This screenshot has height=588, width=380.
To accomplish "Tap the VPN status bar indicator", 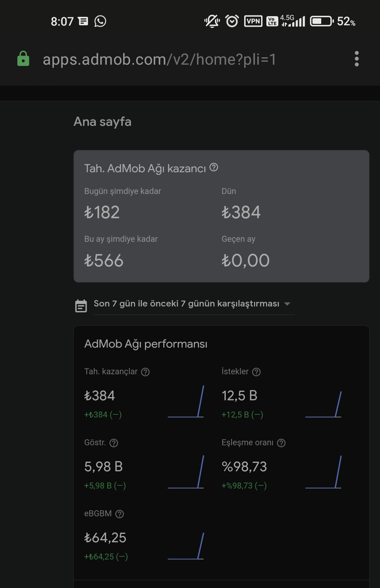I will 253,21.
